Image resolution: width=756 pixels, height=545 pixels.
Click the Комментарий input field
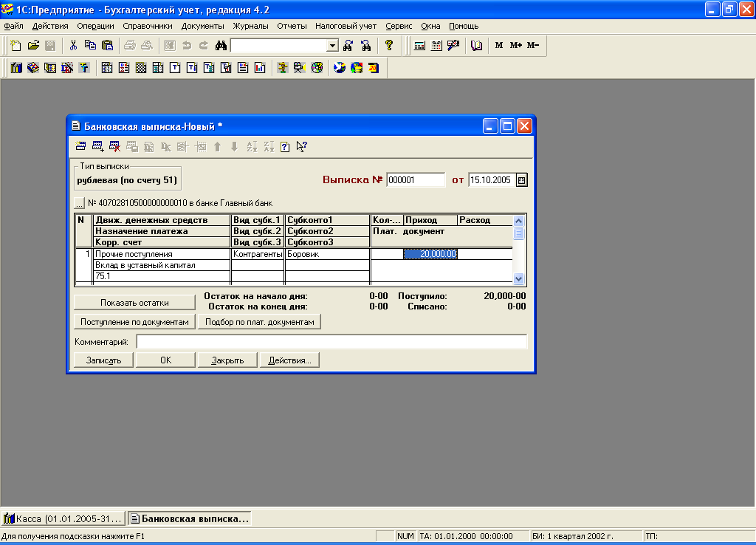[331, 342]
